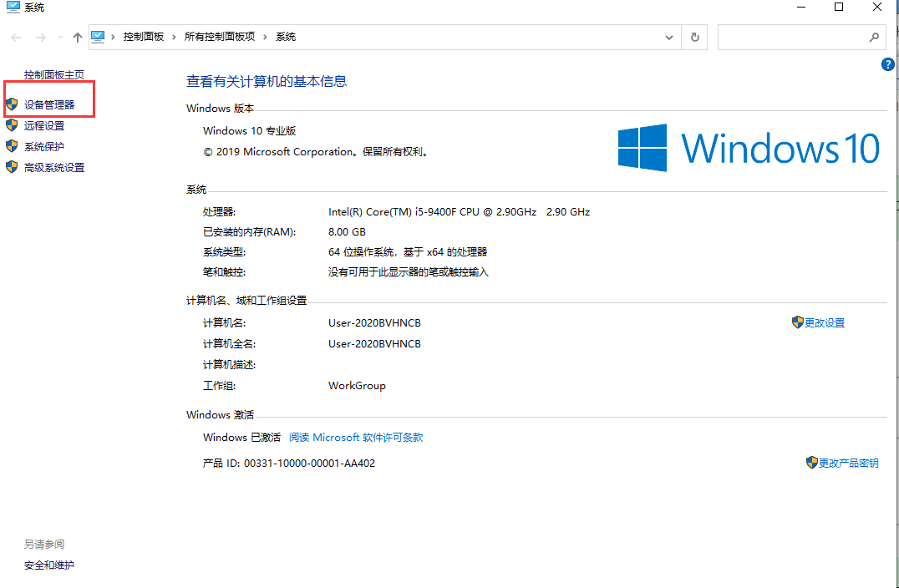Click the Back navigation arrow
This screenshot has width=899, height=588.
point(16,38)
